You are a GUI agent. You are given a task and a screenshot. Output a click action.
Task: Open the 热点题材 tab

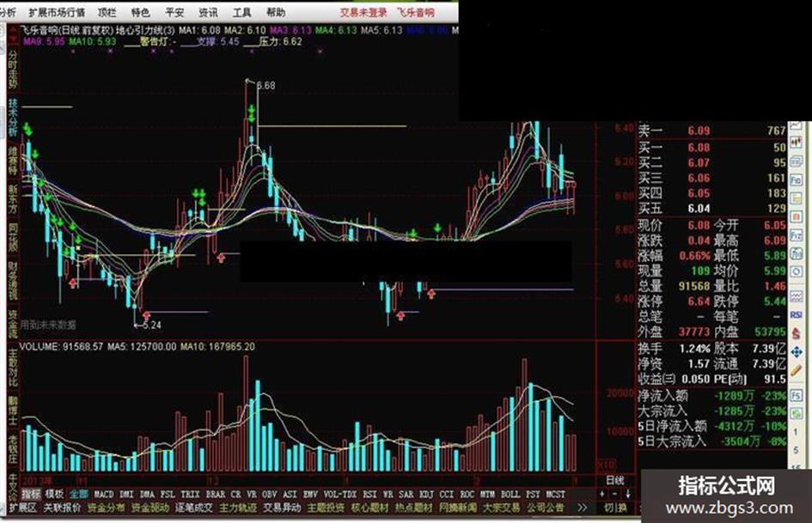414,508
